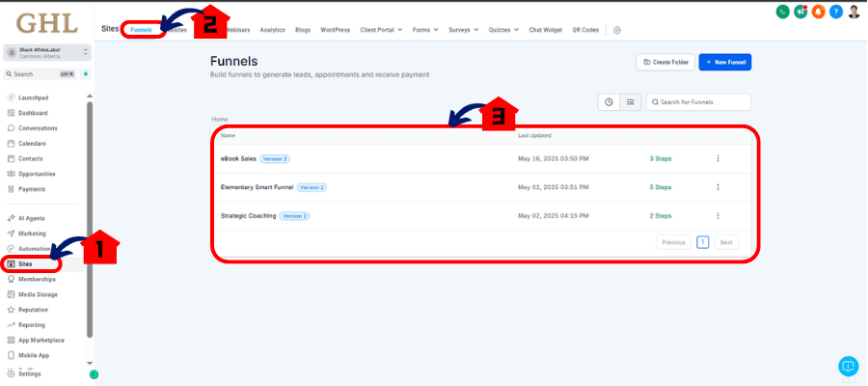Open Blank WhiteLabel account switcher
This screenshot has width=868, height=386.
click(47, 53)
